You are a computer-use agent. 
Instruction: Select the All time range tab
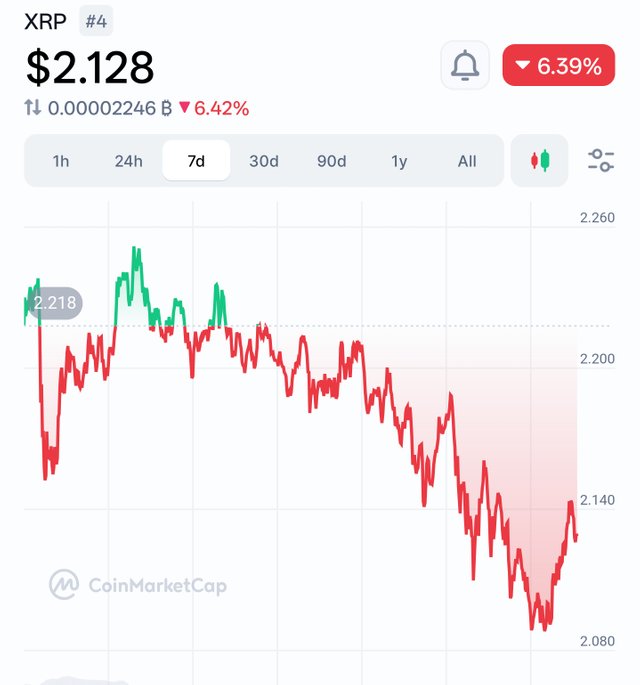coord(467,160)
